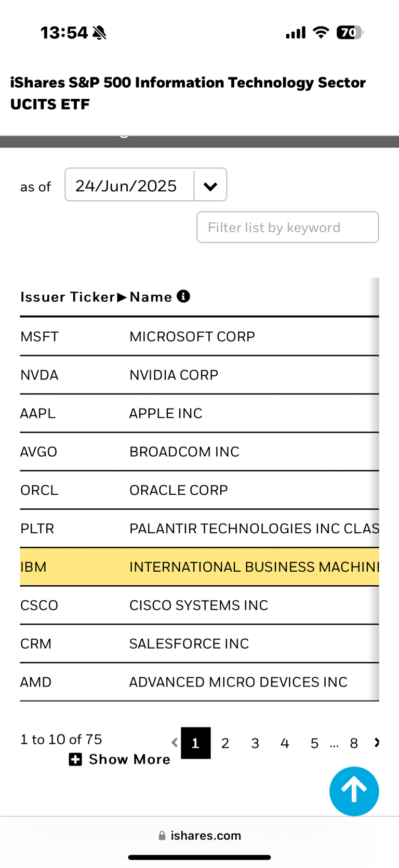The width and height of the screenshot is (399, 868).
Task: Tap the battery indicator in status bar
Action: 350,33
